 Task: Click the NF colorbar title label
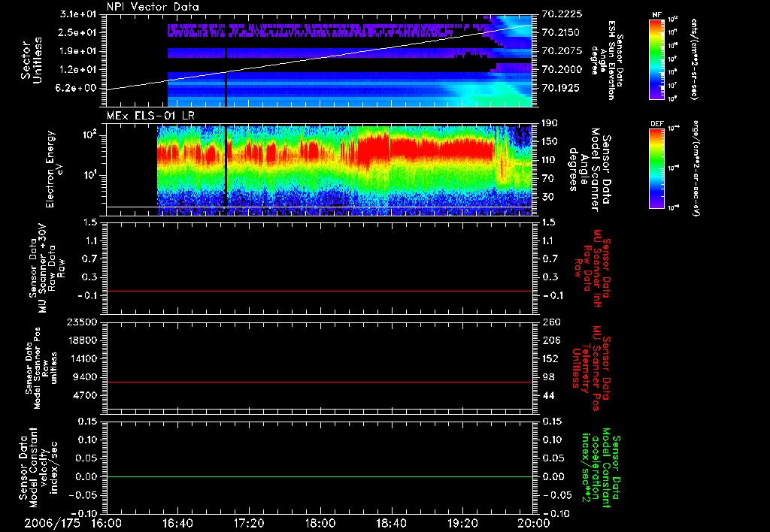point(656,15)
